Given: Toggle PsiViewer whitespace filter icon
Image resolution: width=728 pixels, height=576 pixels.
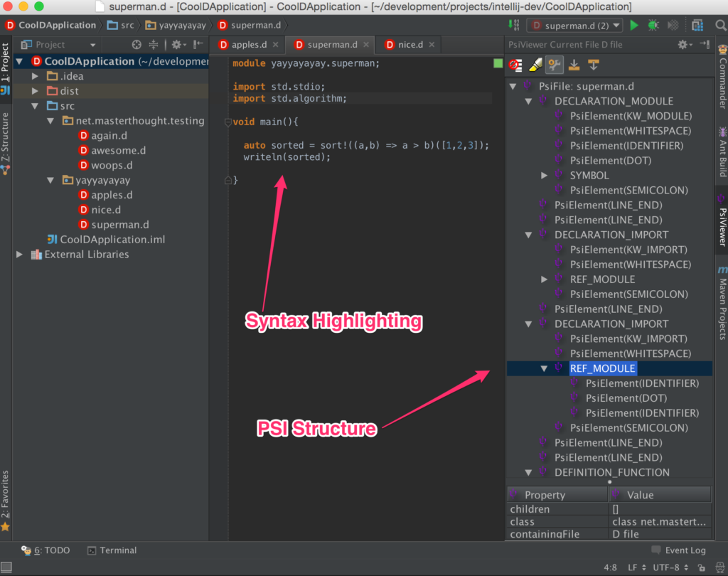Looking at the screenshot, I should pyautogui.click(x=515, y=65).
